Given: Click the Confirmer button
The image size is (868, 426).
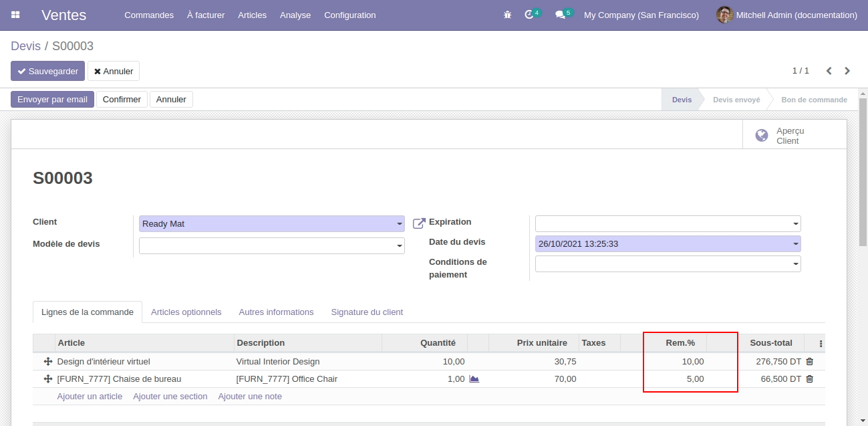Looking at the screenshot, I should (x=122, y=100).
